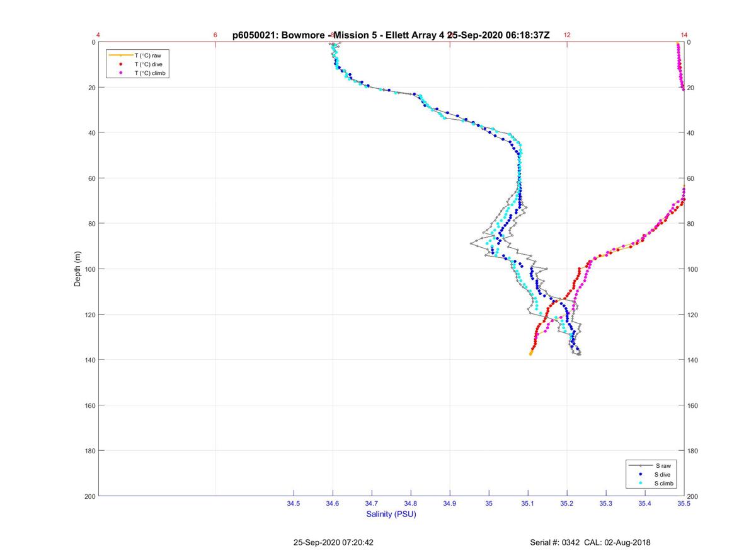Click depth tick 180 on left axis
756x558 pixels.
pos(90,451)
